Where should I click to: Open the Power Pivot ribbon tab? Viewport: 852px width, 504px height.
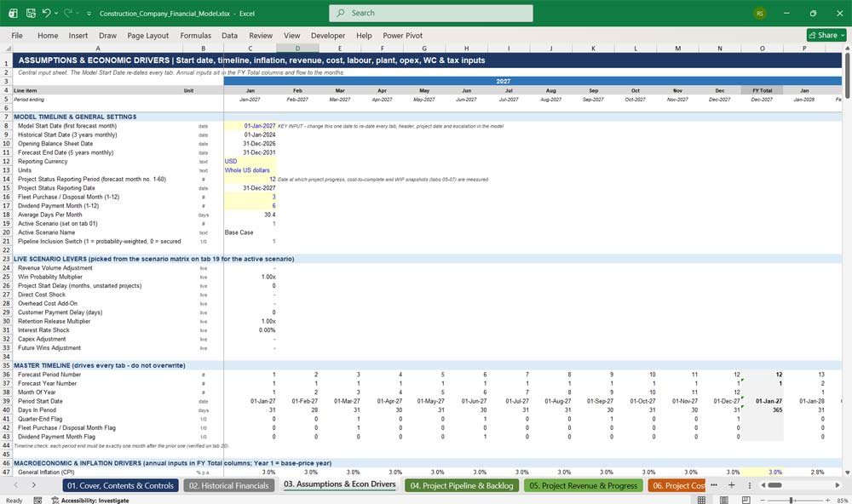(x=402, y=35)
